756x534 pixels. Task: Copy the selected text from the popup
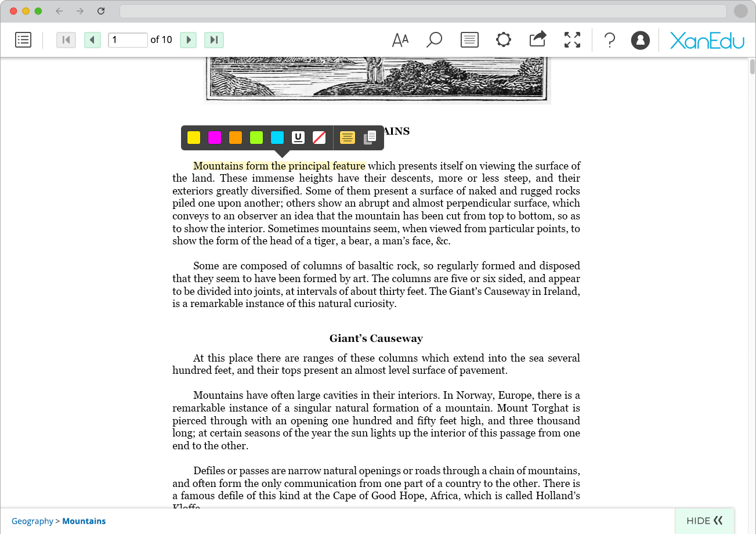tap(369, 138)
